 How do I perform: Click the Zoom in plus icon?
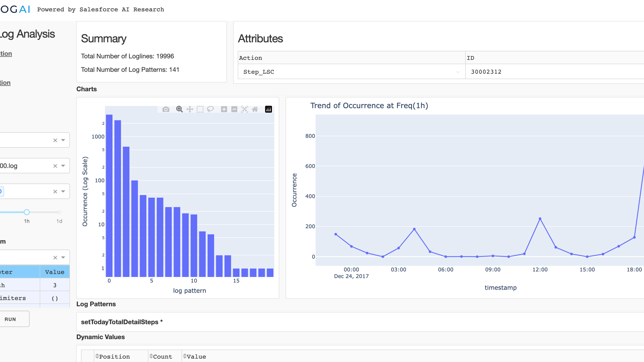coord(224,109)
